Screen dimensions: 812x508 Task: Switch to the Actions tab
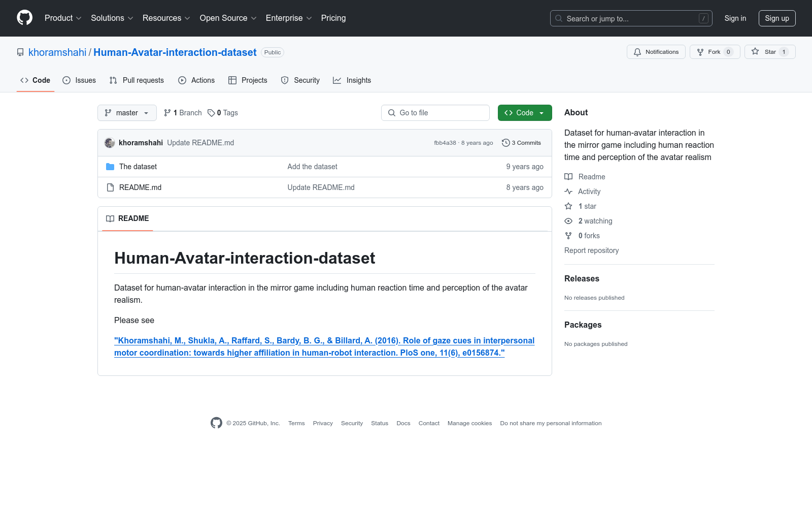[x=196, y=80]
